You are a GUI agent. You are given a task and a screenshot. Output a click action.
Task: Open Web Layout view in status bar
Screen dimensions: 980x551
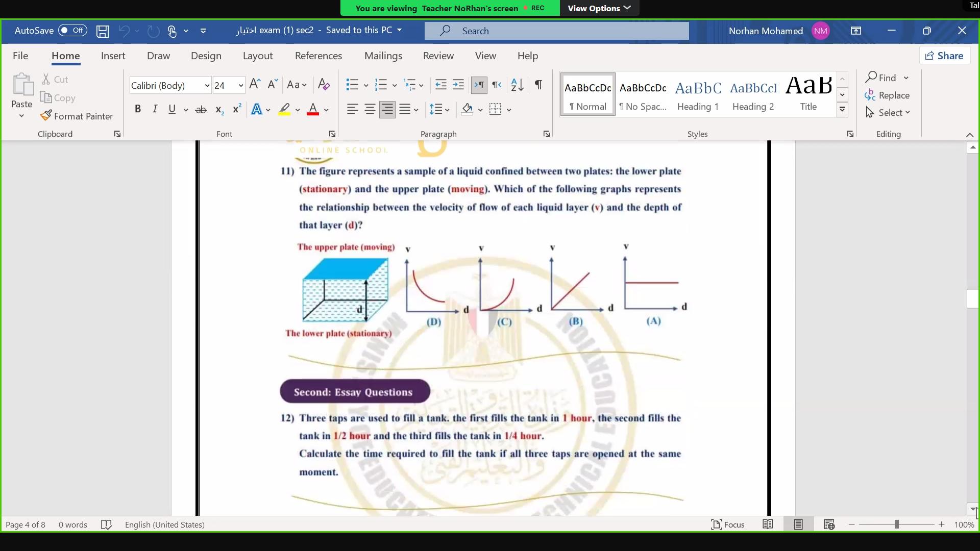point(829,524)
